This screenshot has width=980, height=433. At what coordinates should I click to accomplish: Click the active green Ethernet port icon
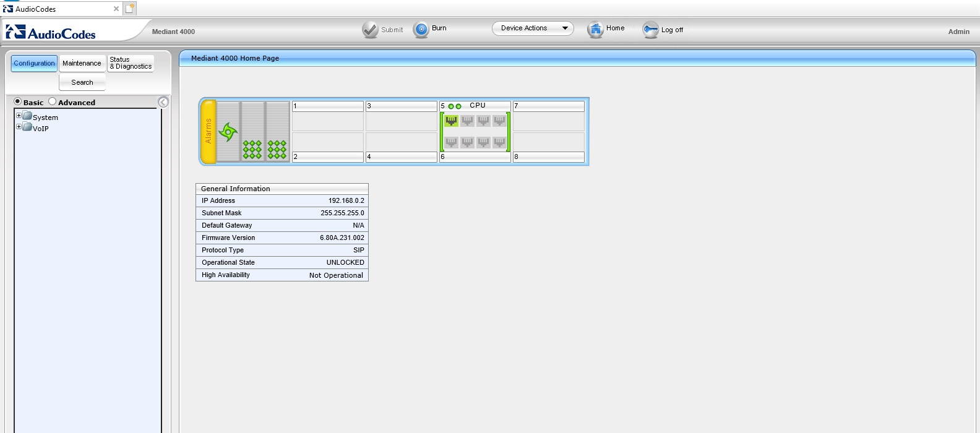click(451, 121)
